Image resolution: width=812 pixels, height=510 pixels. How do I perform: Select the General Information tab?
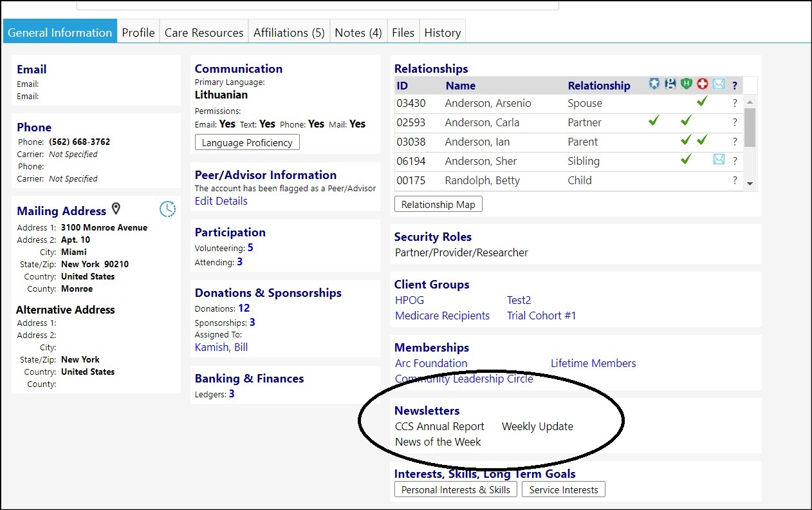[60, 32]
